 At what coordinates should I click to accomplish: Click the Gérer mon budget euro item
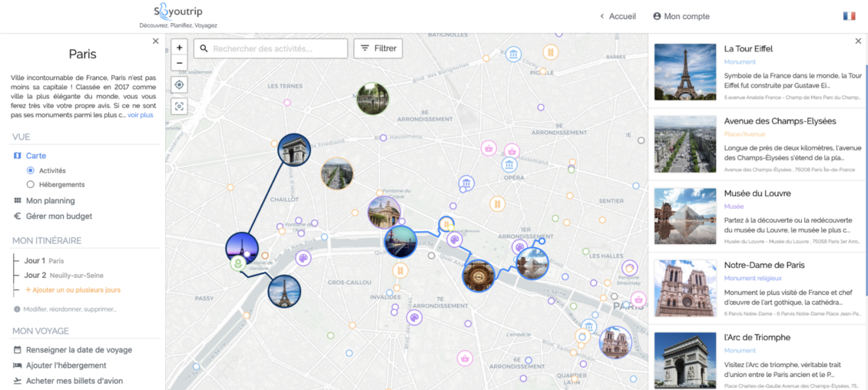click(x=58, y=216)
